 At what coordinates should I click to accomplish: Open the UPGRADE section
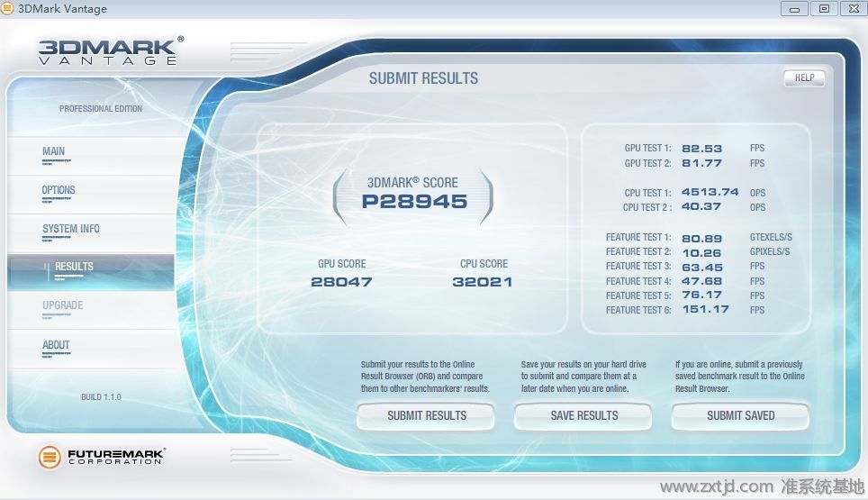pos(63,306)
